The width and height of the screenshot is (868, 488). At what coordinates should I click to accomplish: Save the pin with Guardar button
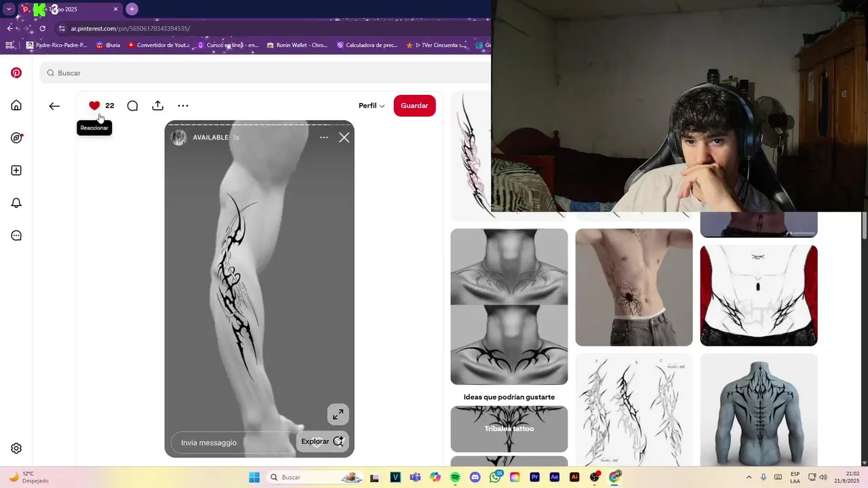pyautogui.click(x=414, y=106)
